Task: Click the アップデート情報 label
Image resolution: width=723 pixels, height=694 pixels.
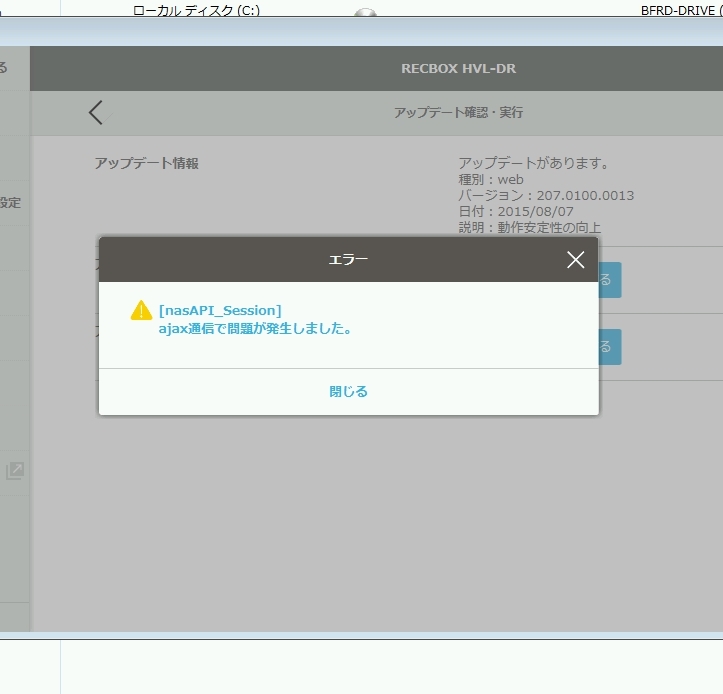Action: (x=147, y=163)
